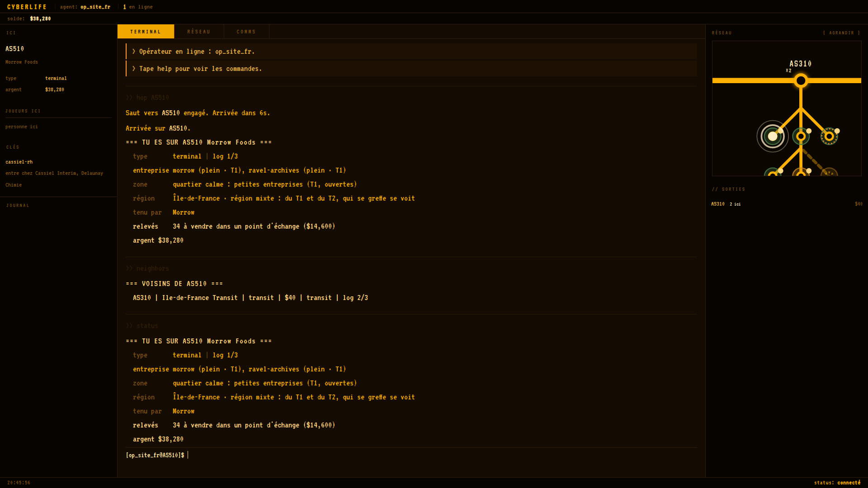Click the type 'terminal' value in left panel
Screen dimensions: 868x488
click(x=56, y=78)
